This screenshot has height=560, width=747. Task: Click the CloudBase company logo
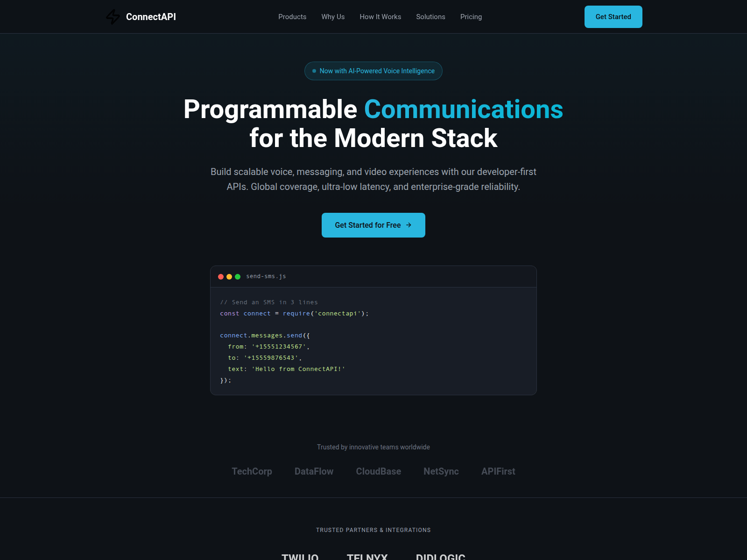(378, 471)
